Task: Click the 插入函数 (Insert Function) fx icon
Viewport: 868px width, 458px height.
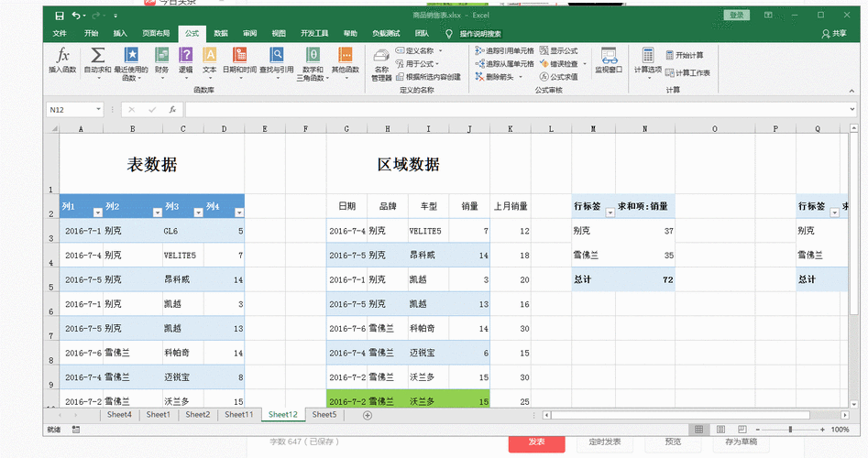Action: coord(62,57)
